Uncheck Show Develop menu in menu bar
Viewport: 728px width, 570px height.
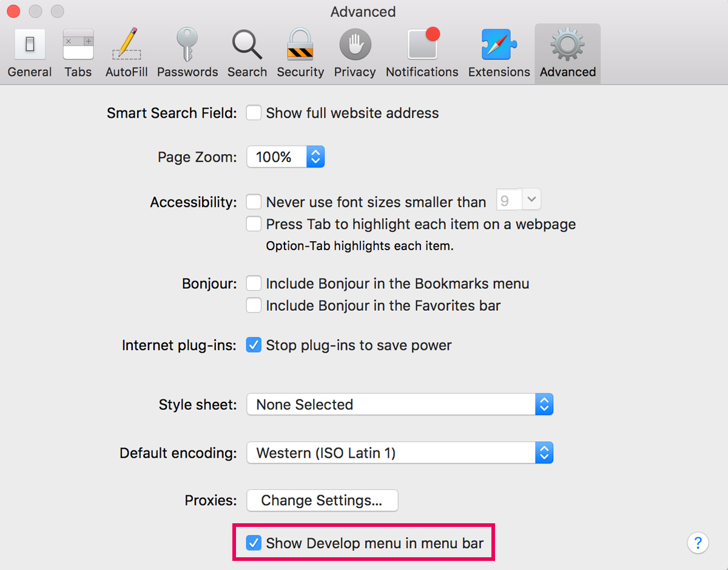coord(254,543)
